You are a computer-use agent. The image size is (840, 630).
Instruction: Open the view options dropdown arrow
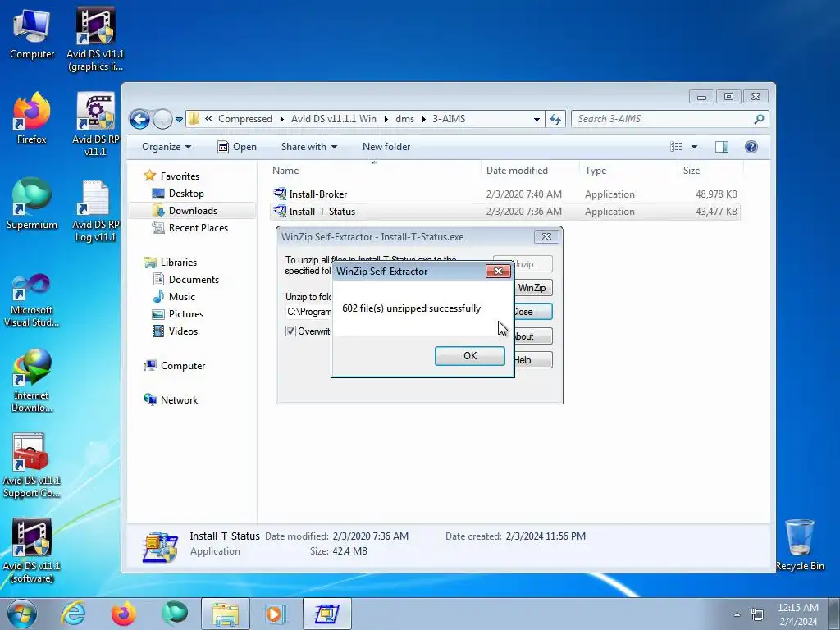click(694, 147)
